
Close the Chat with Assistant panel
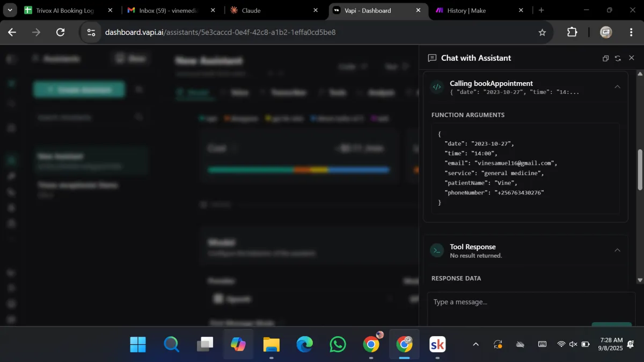(631, 58)
